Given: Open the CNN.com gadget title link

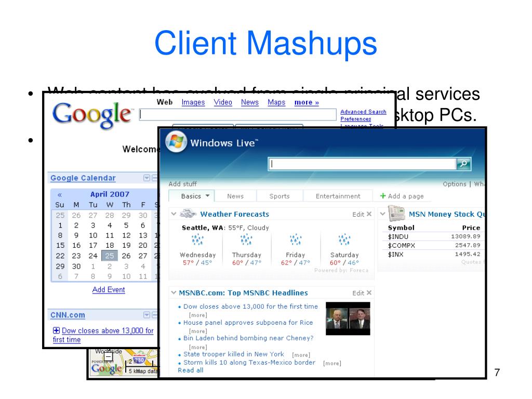Looking at the screenshot, I should 68,315.
